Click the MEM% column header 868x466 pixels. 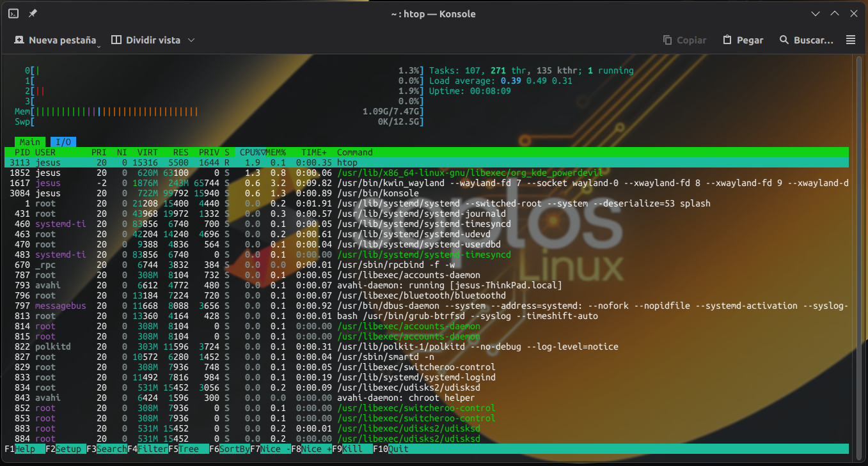(276, 152)
